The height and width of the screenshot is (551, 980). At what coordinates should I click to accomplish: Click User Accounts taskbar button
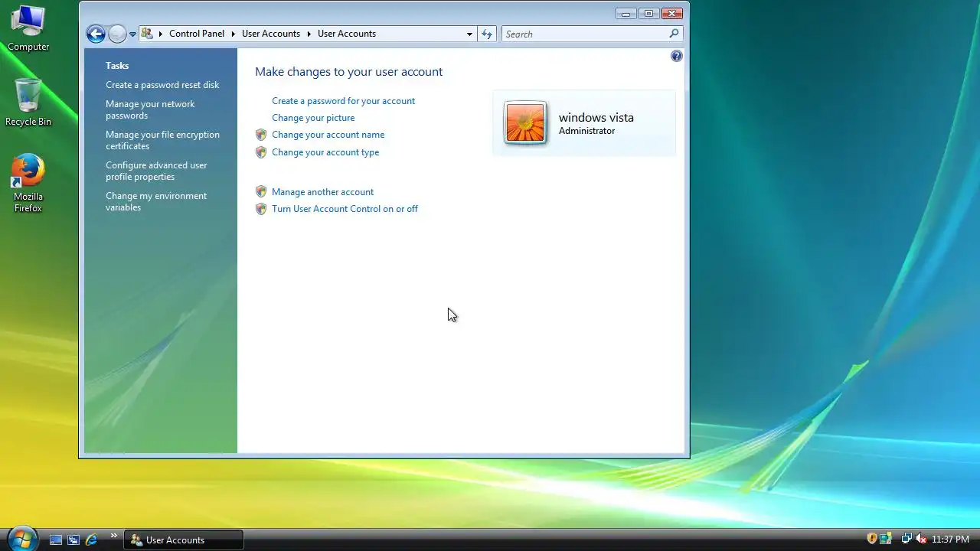tap(184, 540)
